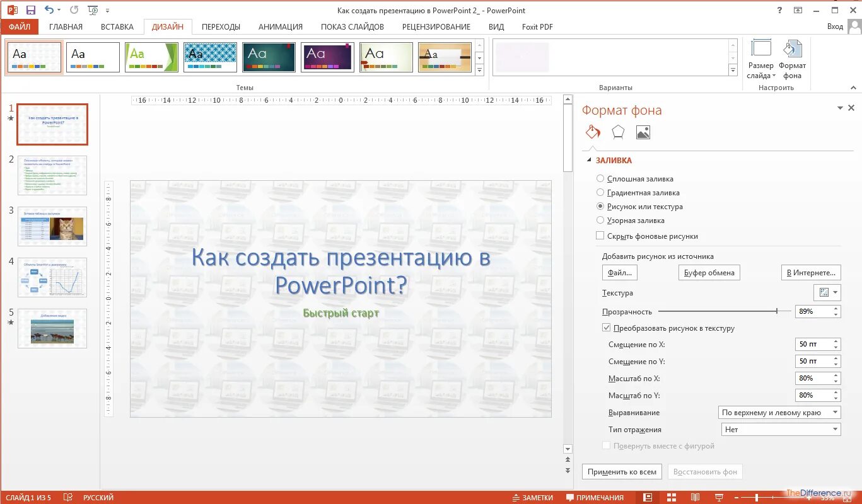Image resolution: width=862 pixels, height=504 pixels.
Task: Click the user avatar icon next to Вход
Action: pos(854,26)
